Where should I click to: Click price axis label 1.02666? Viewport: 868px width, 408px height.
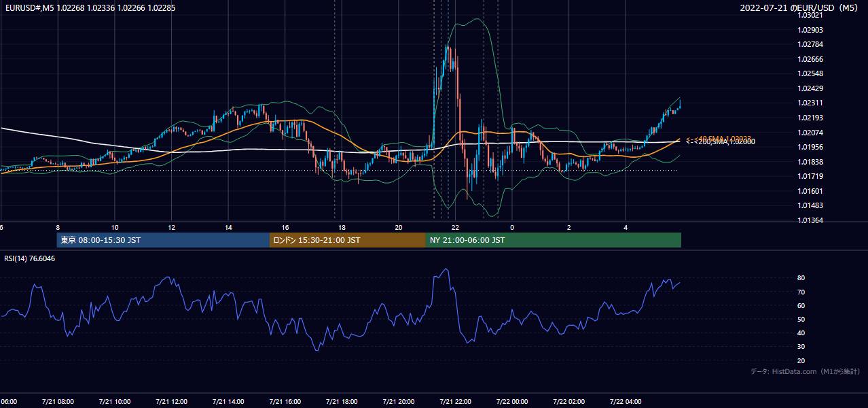tap(810, 60)
